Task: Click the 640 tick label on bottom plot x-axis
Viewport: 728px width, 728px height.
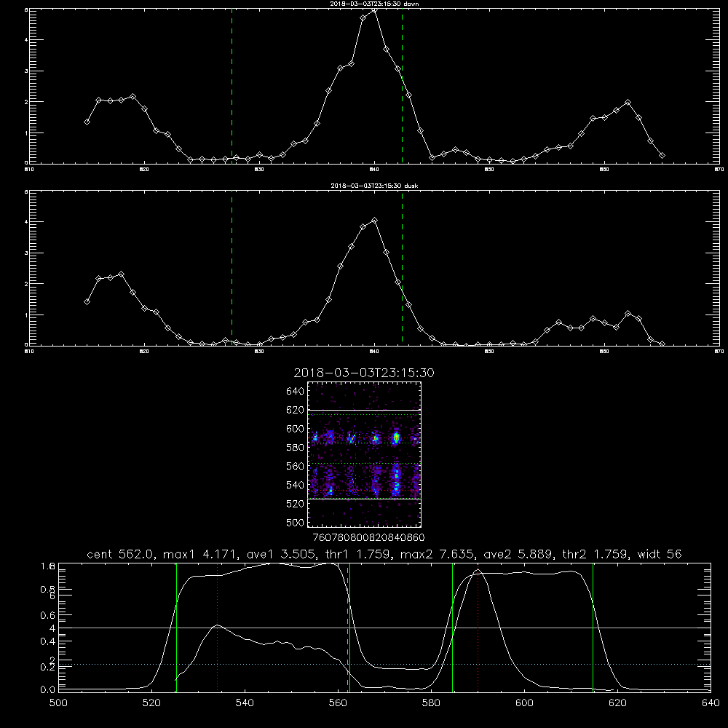Action: (x=711, y=703)
